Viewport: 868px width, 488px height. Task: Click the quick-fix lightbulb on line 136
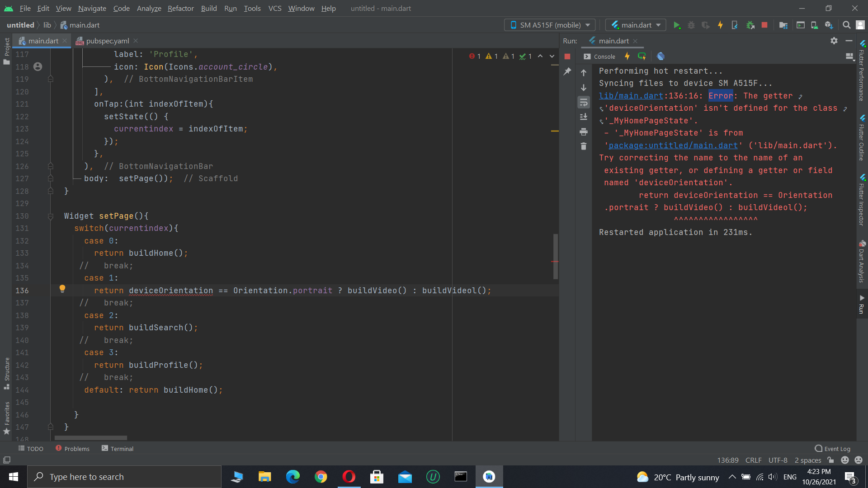[62, 289]
